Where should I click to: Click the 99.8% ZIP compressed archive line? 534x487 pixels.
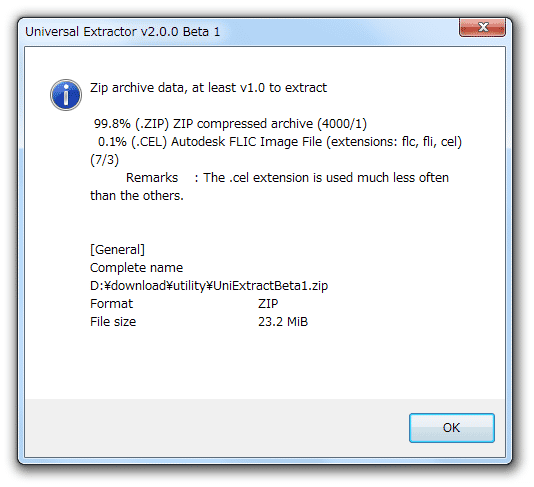tap(230, 124)
